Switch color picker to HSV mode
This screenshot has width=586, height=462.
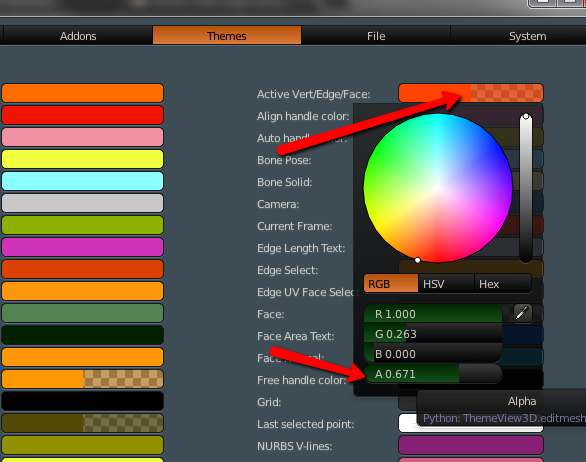tap(446, 284)
